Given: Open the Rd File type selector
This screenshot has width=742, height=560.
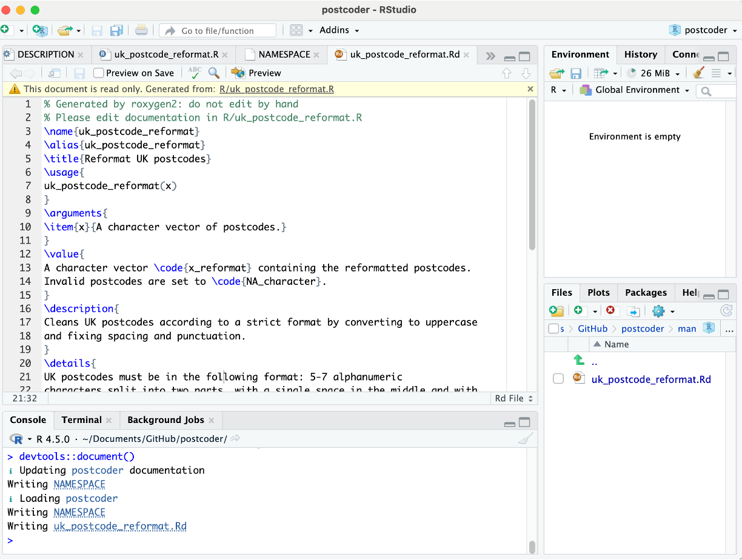Looking at the screenshot, I should pos(514,398).
